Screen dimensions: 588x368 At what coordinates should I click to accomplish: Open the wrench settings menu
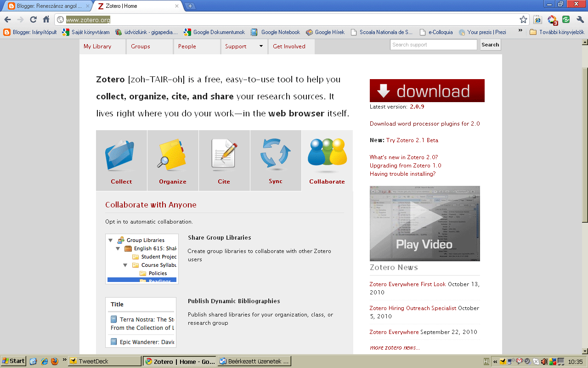tap(580, 20)
